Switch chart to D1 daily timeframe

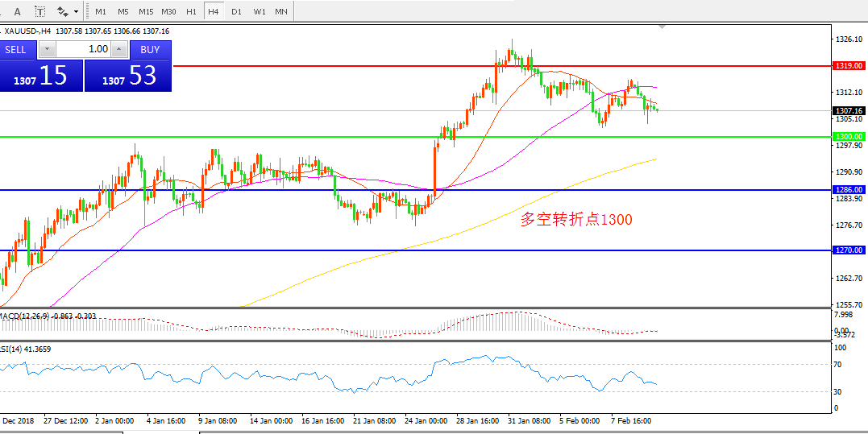(236, 11)
